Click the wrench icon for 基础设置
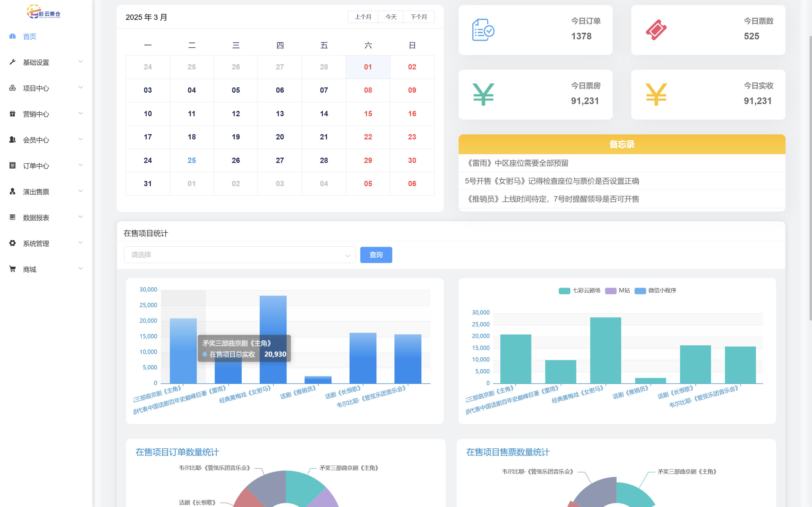Screen dimensions: 812x507 pyautogui.click(x=12, y=62)
